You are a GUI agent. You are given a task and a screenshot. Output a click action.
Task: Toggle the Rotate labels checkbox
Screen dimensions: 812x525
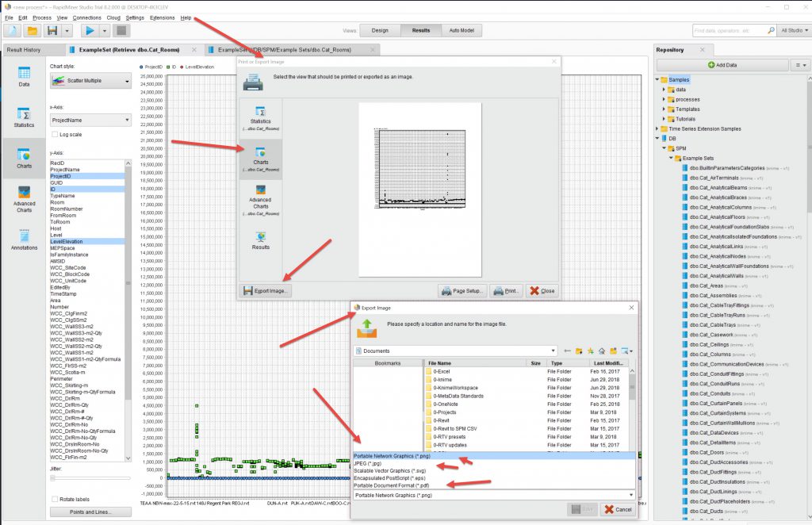pos(55,499)
